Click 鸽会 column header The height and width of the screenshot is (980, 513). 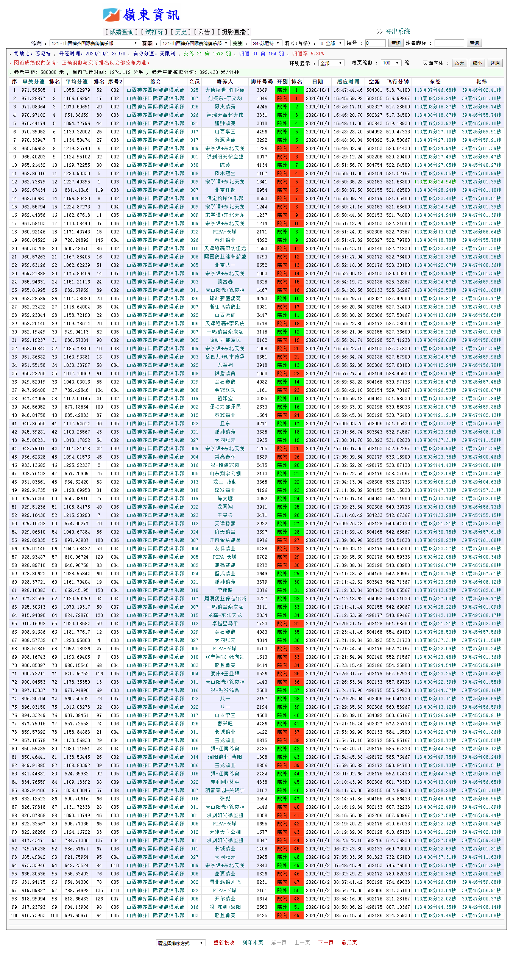156,81
